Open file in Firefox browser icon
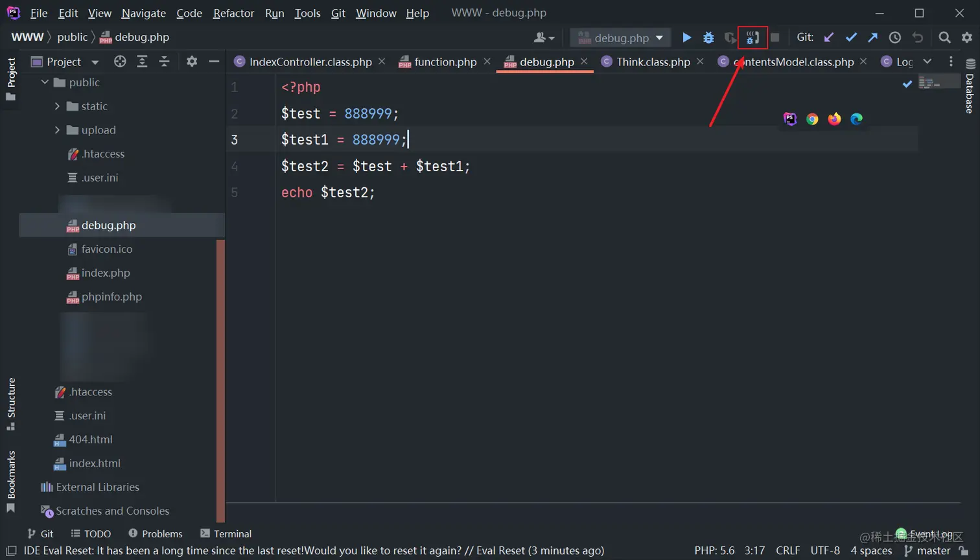Viewport: 980px width, 560px height. pyautogui.click(x=834, y=119)
